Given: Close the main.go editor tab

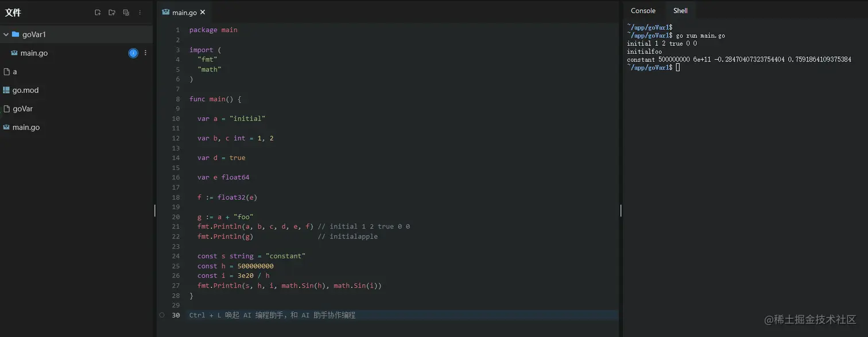Looking at the screenshot, I should point(203,12).
